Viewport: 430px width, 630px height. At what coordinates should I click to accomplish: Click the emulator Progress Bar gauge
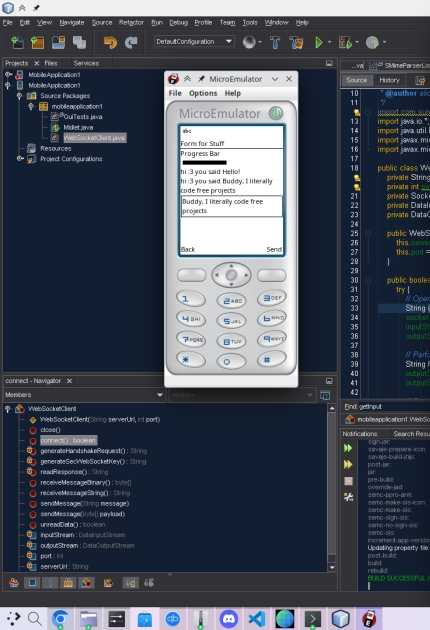click(205, 163)
